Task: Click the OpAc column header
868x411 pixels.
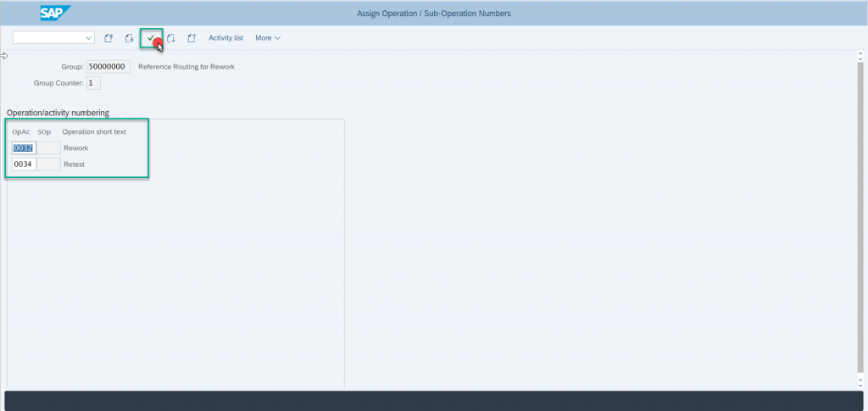Action: 21,132
